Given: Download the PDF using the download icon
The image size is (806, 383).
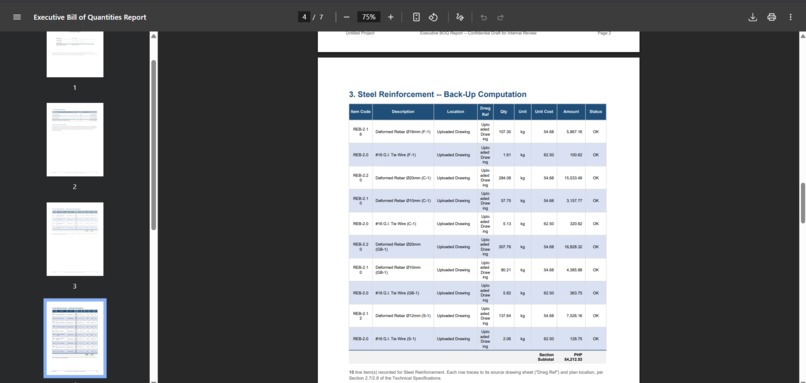Looking at the screenshot, I should pos(753,17).
